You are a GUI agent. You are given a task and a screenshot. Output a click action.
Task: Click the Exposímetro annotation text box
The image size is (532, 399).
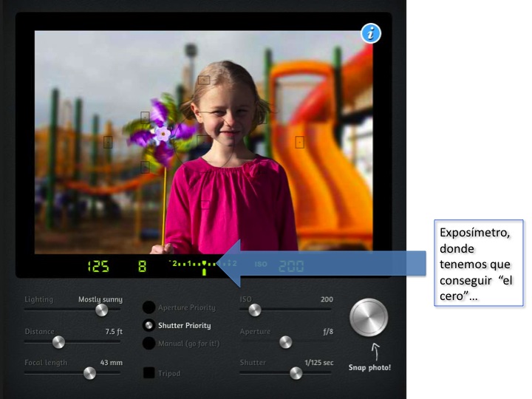(x=478, y=262)
